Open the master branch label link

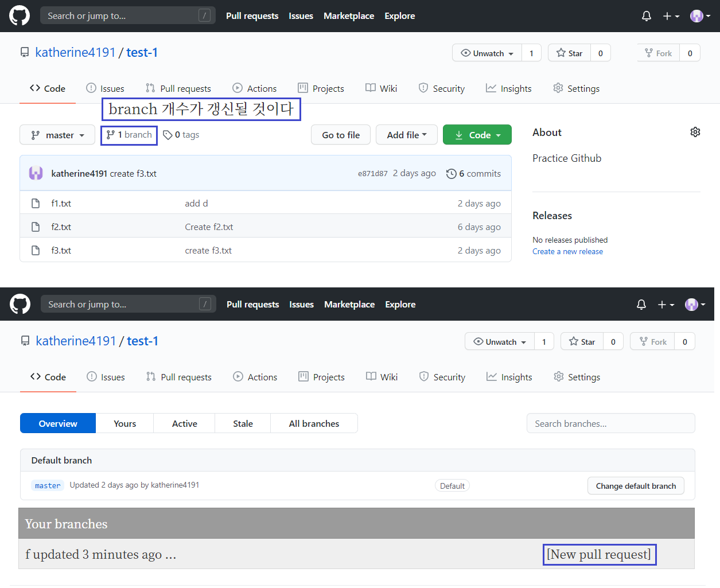coord(48,485)
